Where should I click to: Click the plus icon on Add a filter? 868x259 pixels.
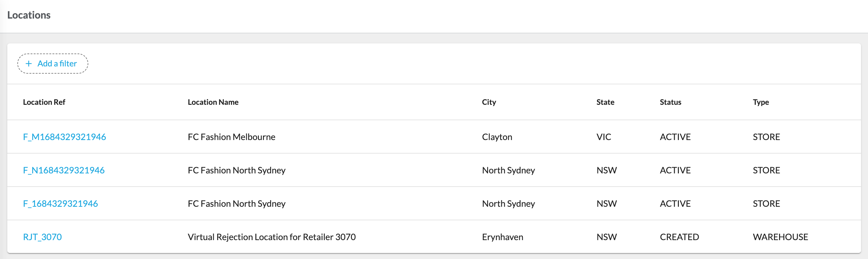29,63
